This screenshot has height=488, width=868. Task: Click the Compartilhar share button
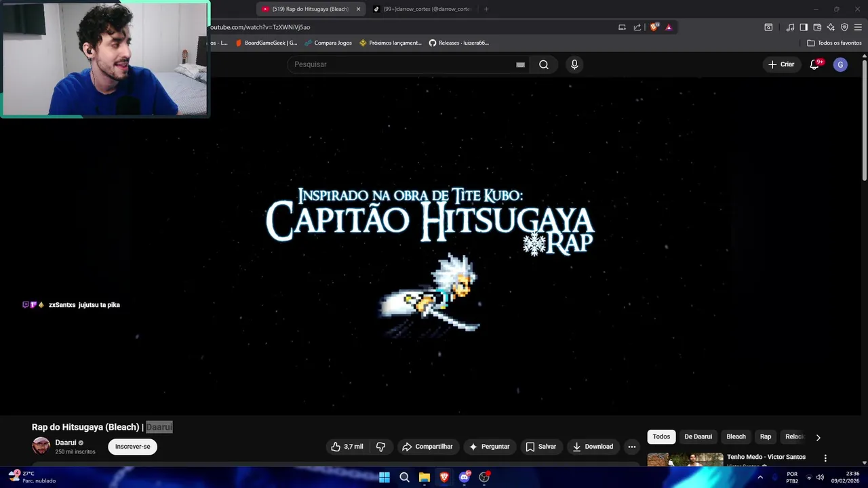(427, 447)
